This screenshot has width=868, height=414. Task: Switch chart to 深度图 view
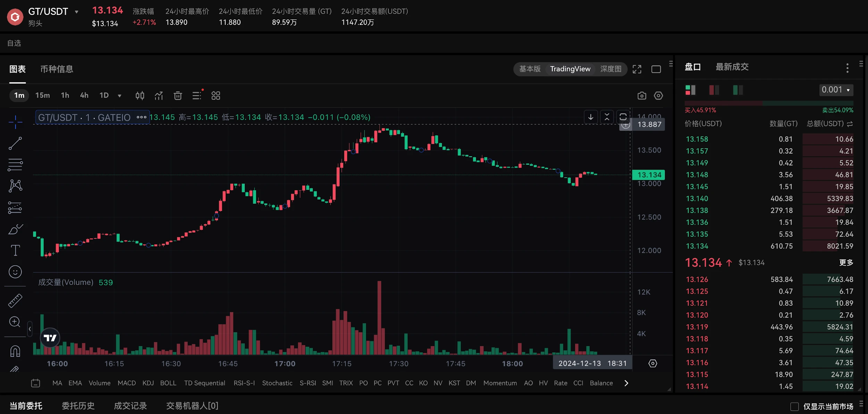tap(611, 69)
